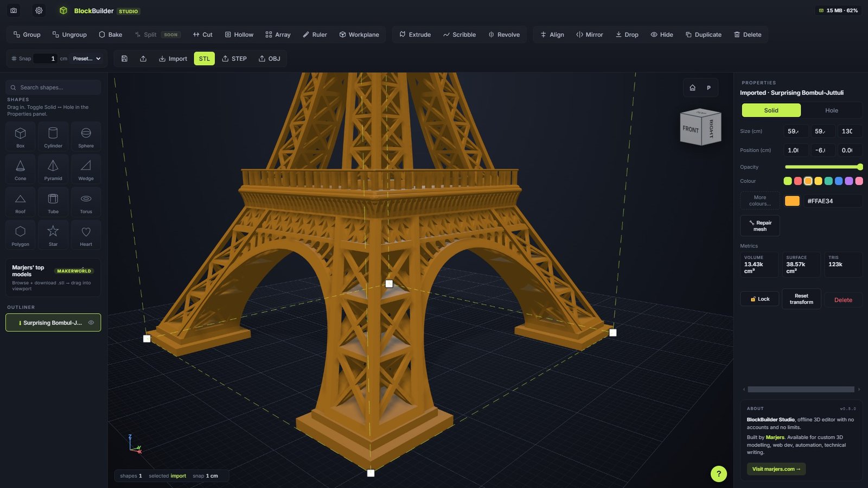Open the Align tool
Screen dimensions: 868x488
(552, 34)
